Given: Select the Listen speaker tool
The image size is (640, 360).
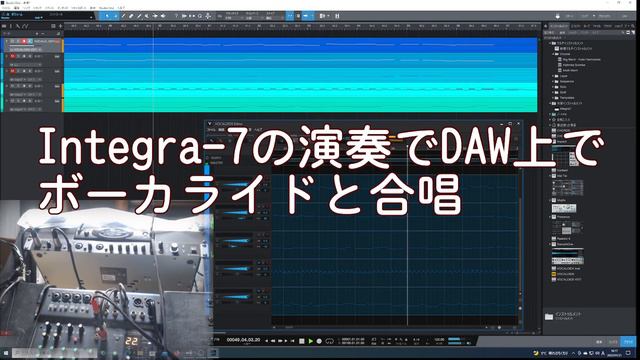Looking at the screenshot, I should tap(163, 16).
